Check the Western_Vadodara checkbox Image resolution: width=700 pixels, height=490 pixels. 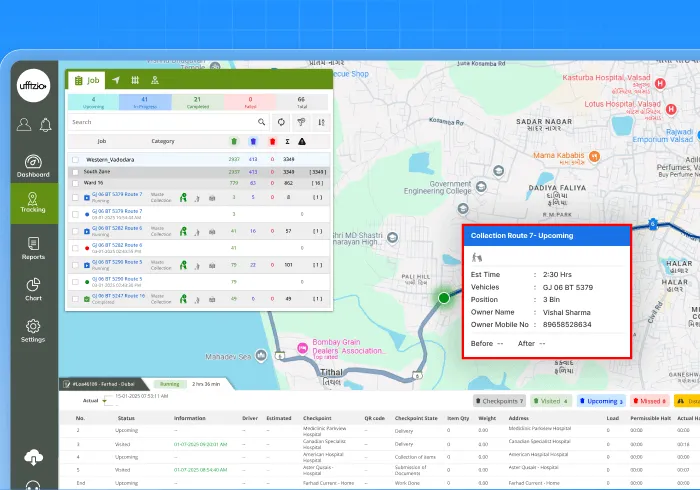pyautogui.click(x=75, y=159)
